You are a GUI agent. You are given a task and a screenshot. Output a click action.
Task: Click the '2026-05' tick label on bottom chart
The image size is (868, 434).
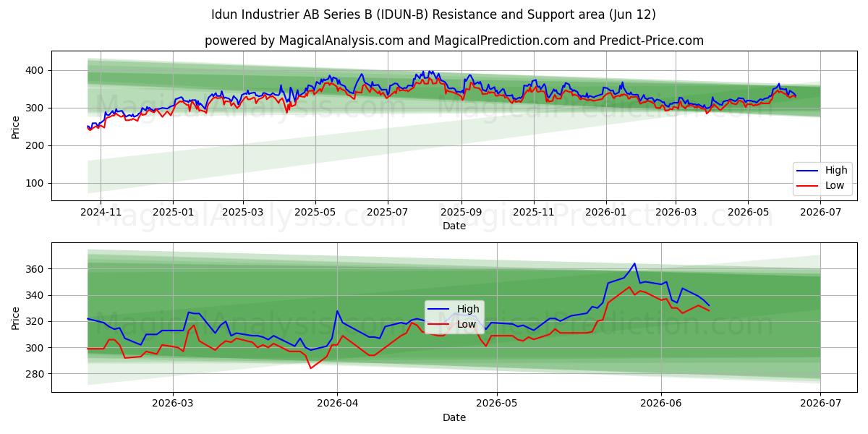click(x=497, y=404)
